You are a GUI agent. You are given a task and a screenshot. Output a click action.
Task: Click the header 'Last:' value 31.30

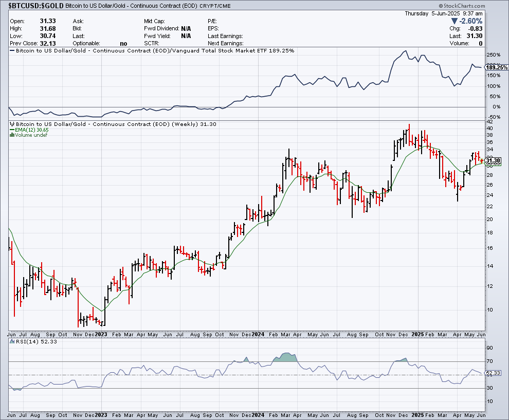pos(475,36)
